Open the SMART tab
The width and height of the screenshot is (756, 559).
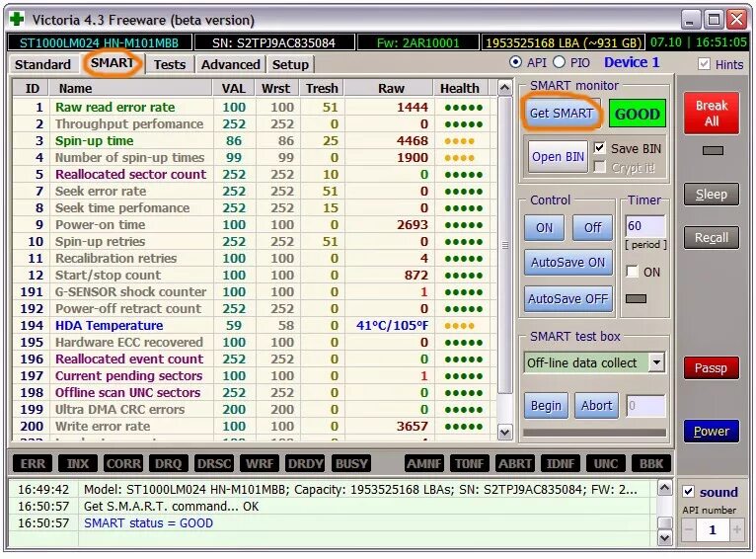pyautogui.click(x=112, y=63)
